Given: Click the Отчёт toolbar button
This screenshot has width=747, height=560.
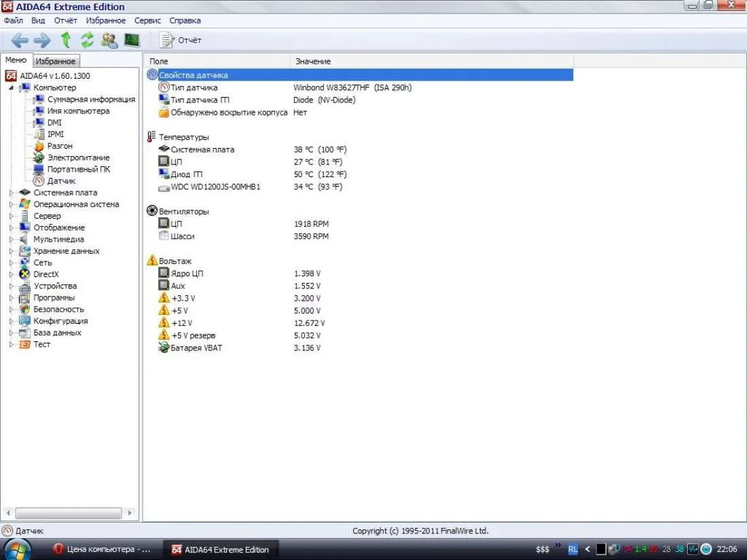Looking at the screenshot, I should coord(181,40).
